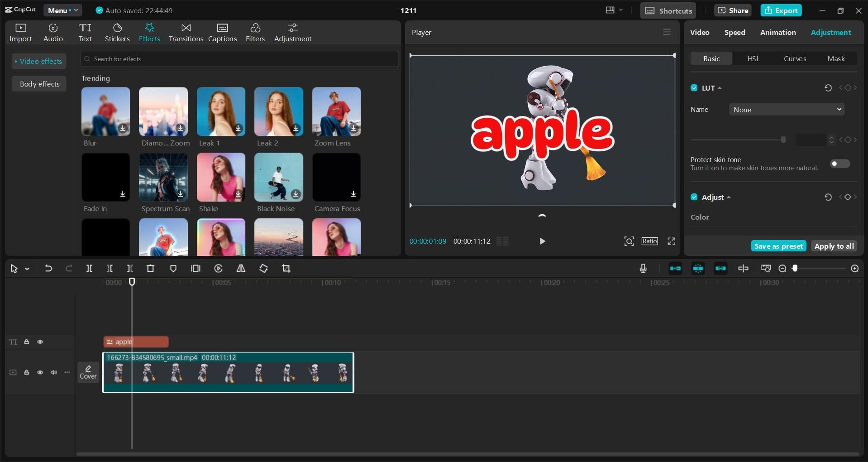
Task: Select the Spectrum Scan effect thumbnail
Action: pyautogui.click(x=163, y=177)
